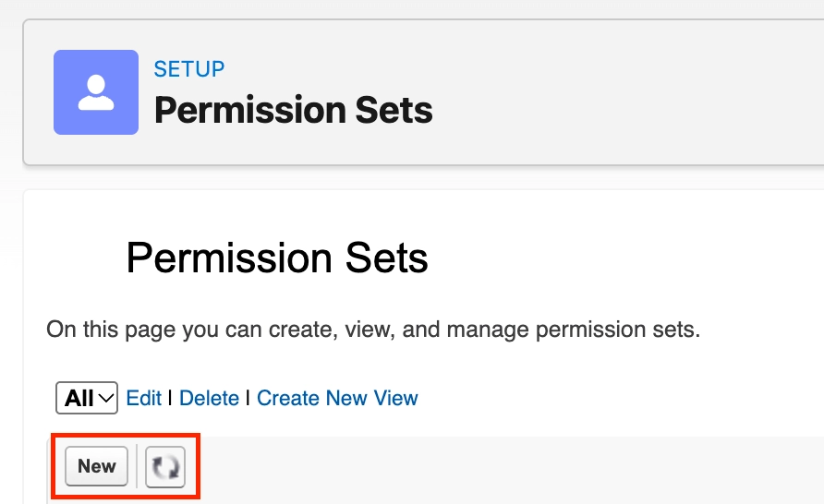Click the refresh list icon button

165,467
